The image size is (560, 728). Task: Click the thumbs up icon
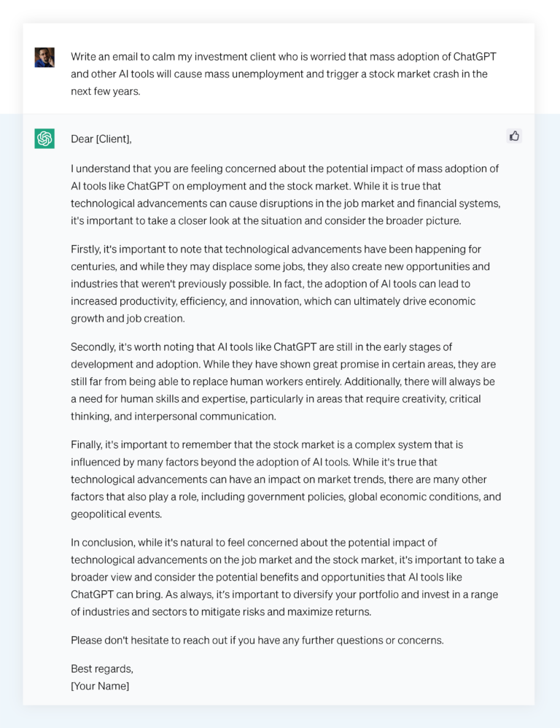pos(514,136)
